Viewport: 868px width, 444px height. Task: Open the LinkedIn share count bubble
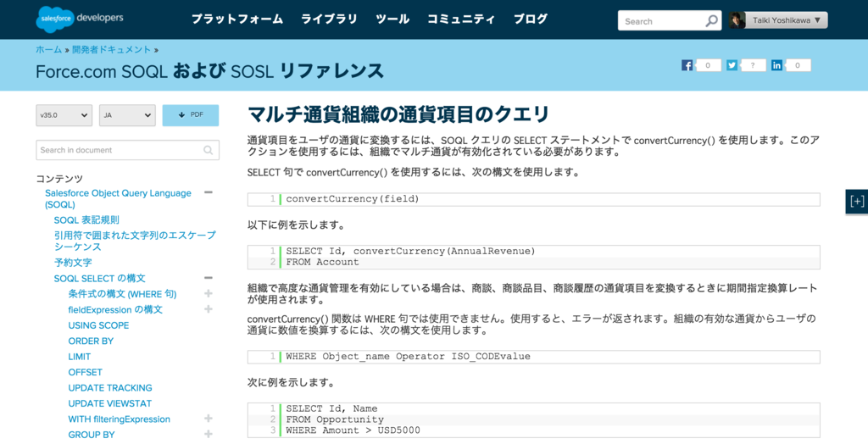(797, 65)
